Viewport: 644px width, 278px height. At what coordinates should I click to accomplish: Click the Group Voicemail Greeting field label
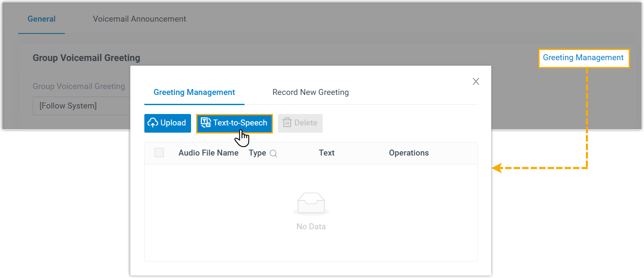click(x=79, y=86)
